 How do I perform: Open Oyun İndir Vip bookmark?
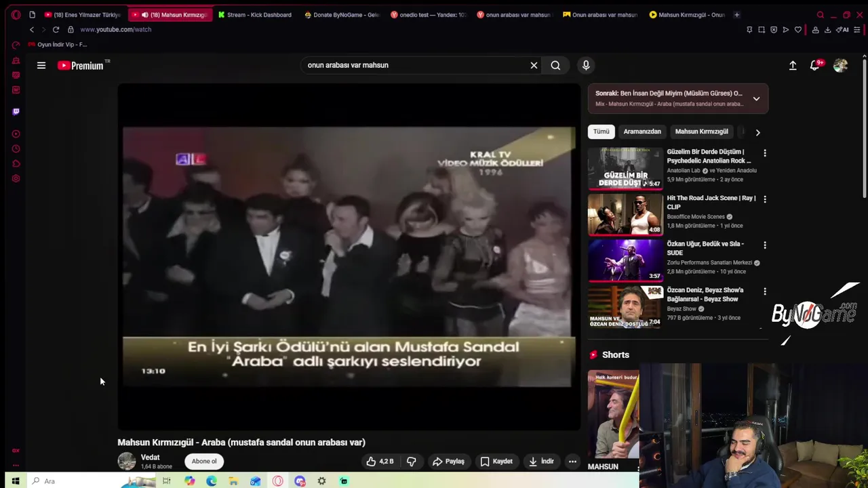pos(58,44)
